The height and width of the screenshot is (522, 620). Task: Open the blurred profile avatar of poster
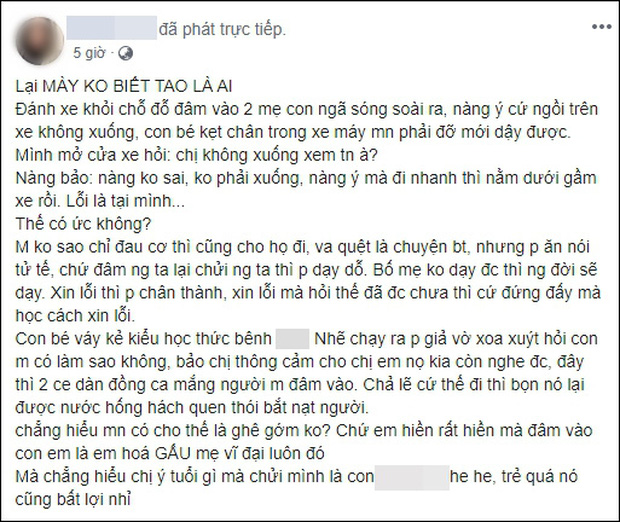40,40
